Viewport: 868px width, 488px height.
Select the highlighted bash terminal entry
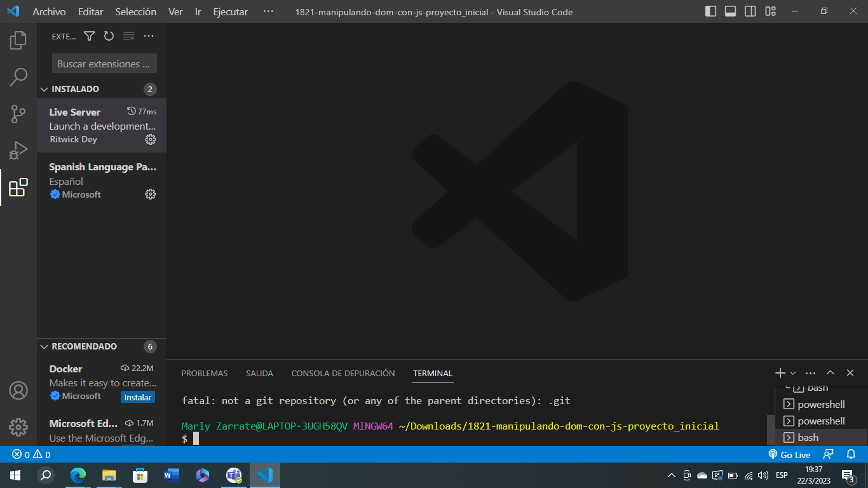coord(821,437)
